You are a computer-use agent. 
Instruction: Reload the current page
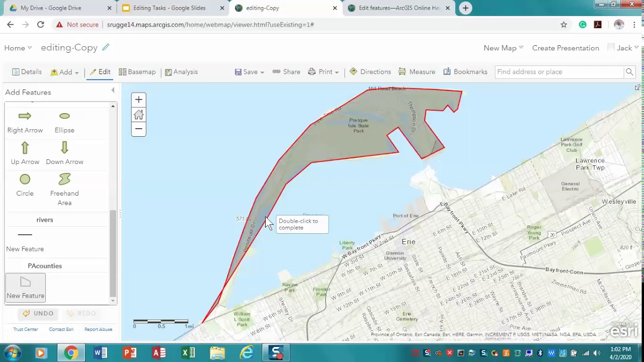click(x=40, y=24)
